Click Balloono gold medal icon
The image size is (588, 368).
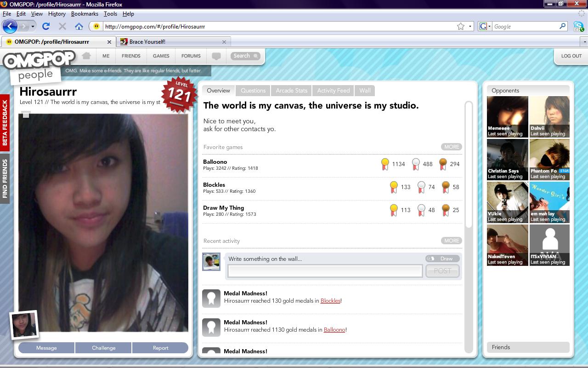pos(385,164)
